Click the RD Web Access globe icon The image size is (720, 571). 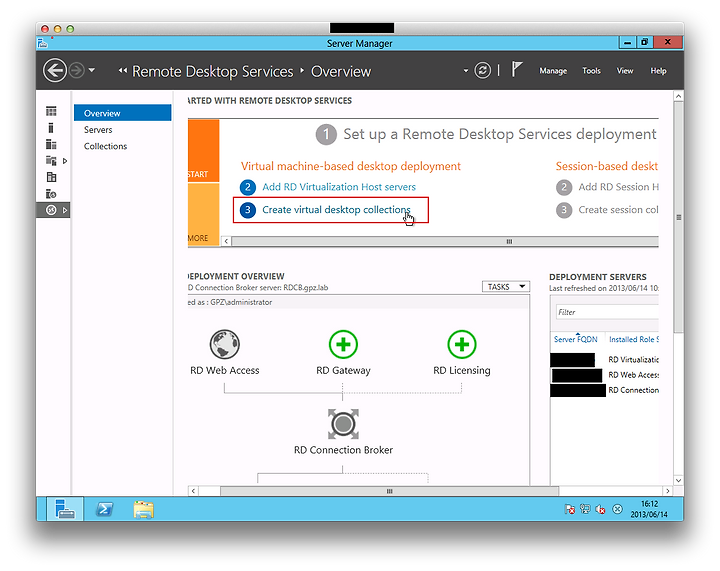(225, 344)
